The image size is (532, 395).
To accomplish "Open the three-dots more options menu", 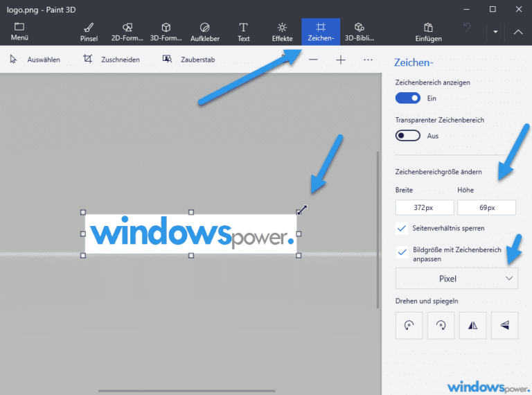I will pos(368,60).
